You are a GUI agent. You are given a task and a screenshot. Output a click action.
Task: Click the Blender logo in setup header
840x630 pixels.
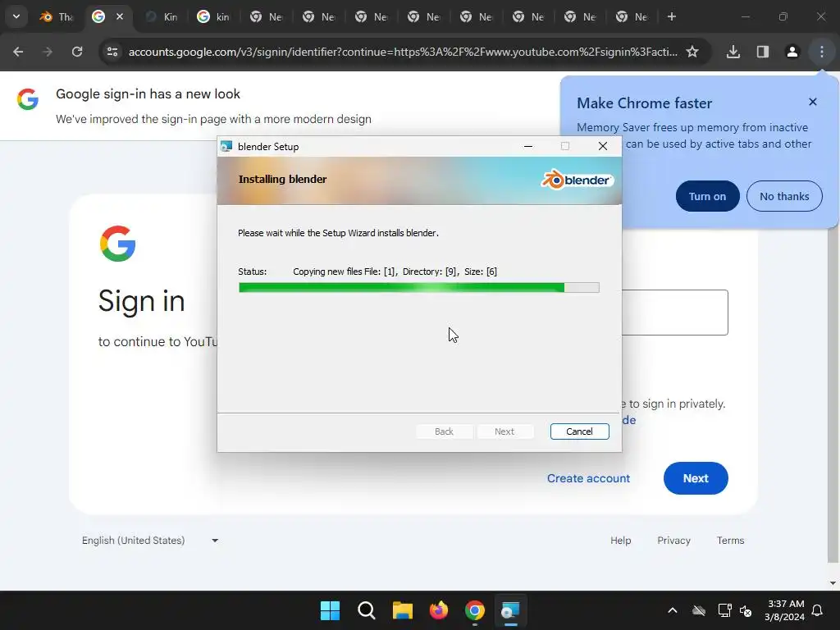(x=577, y=180)
